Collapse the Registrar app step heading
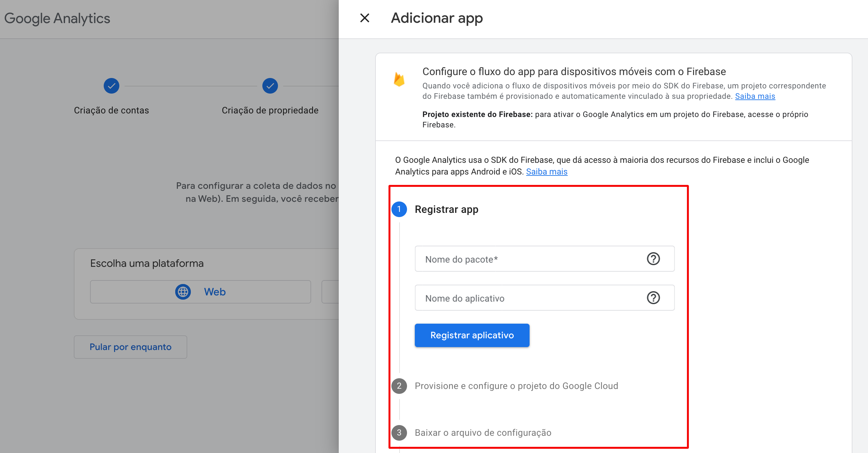868x453 pixels. point(446,209)
